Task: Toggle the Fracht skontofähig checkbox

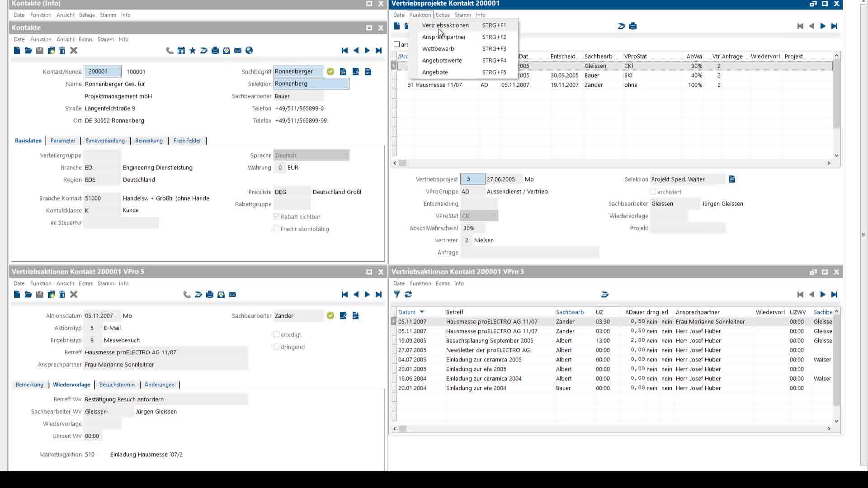Action: coord(276,229)
